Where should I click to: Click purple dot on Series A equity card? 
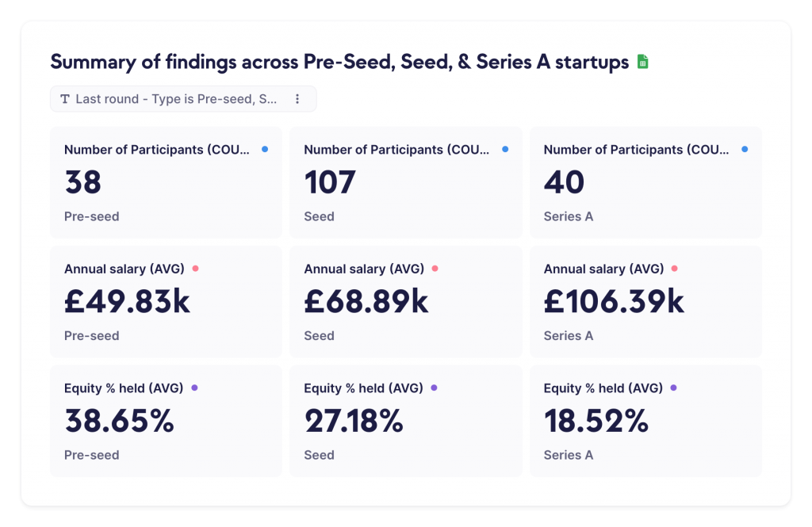point(674,388)
